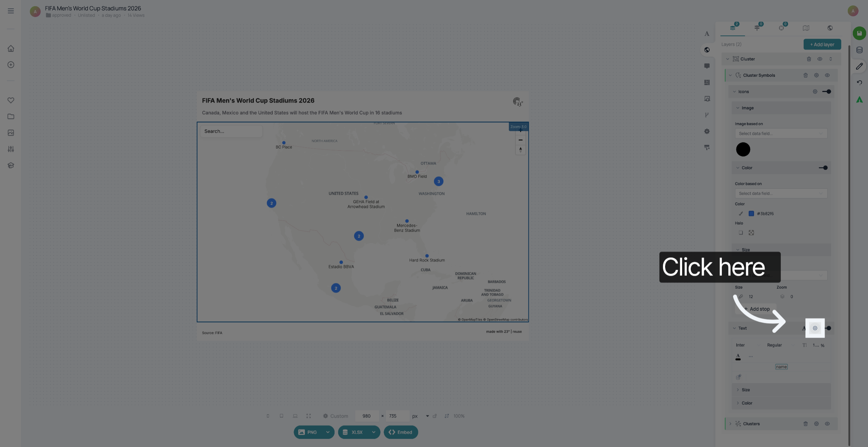
Task: Toggle the aspect ratio lock icon
Action: click(435, 416)
